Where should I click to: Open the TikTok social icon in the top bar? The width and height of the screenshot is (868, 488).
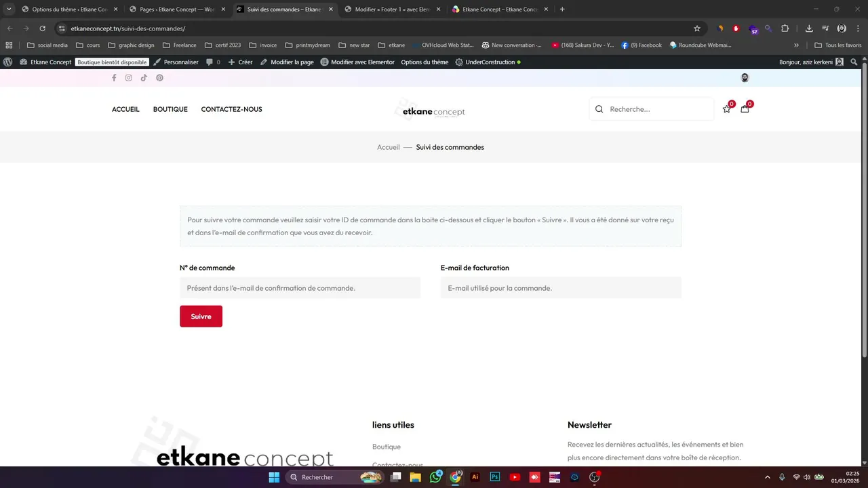tap(144, 78)
